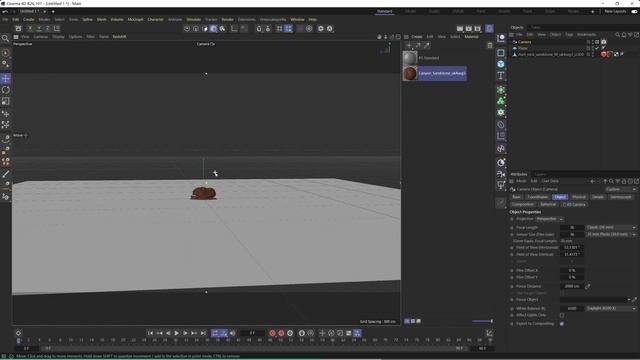Click the Autokeying record button

(x=281, y=333)
